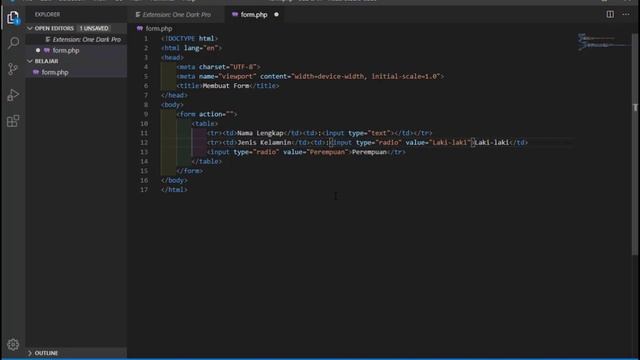The width and height of the screenshot is (640, 360).
Task: Click line number 12 in the gutter
Action: [144, 142]
